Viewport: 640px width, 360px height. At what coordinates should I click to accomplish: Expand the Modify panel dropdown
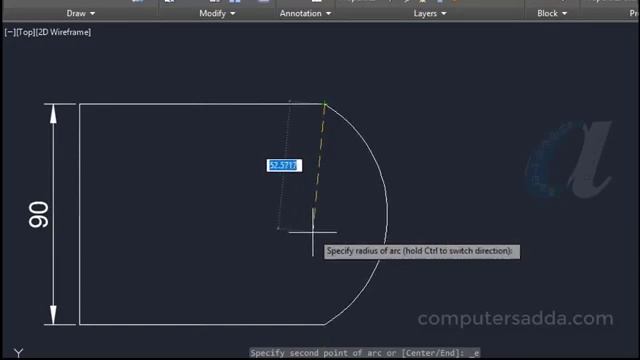[217, 13]
